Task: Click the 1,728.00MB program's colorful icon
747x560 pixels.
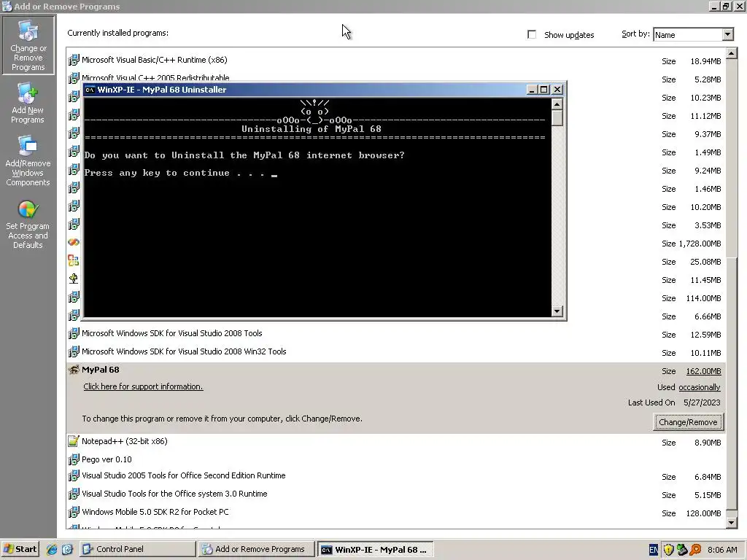Action: pyautogui.click(x=74, y=242)
